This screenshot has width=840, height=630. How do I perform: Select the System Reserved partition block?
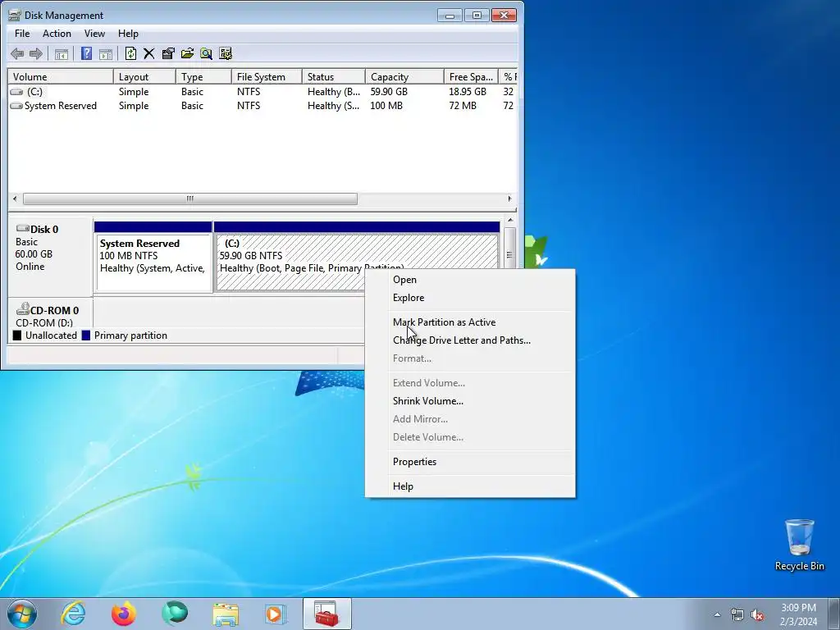click(153, 262)
